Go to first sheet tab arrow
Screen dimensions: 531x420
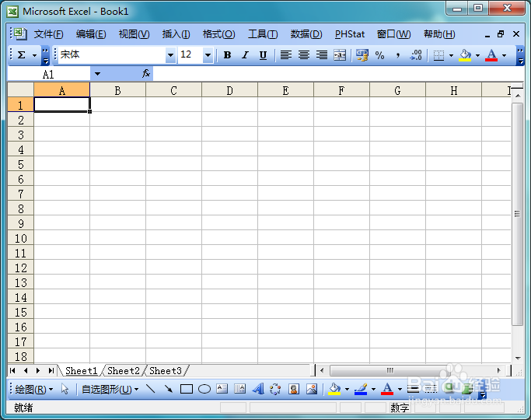(12, 371)
